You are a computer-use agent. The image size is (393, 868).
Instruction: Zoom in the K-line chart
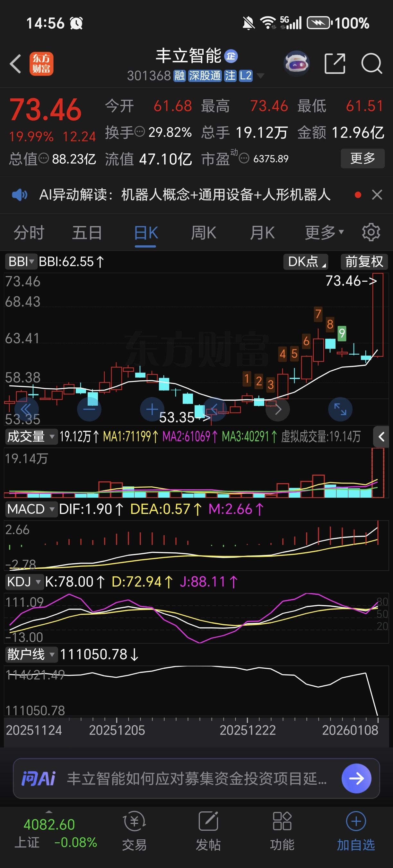(x=152, y=409)
